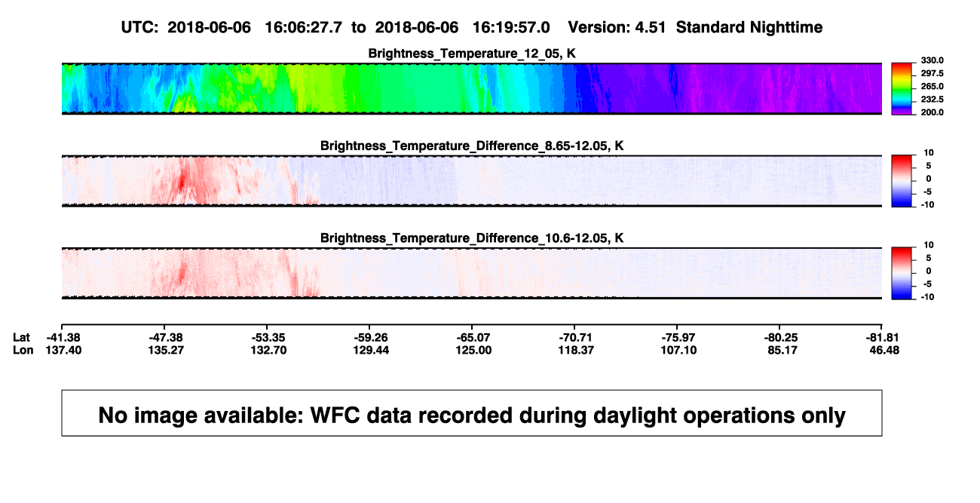Click the 'No image available' WFC message box

point(472,413)
